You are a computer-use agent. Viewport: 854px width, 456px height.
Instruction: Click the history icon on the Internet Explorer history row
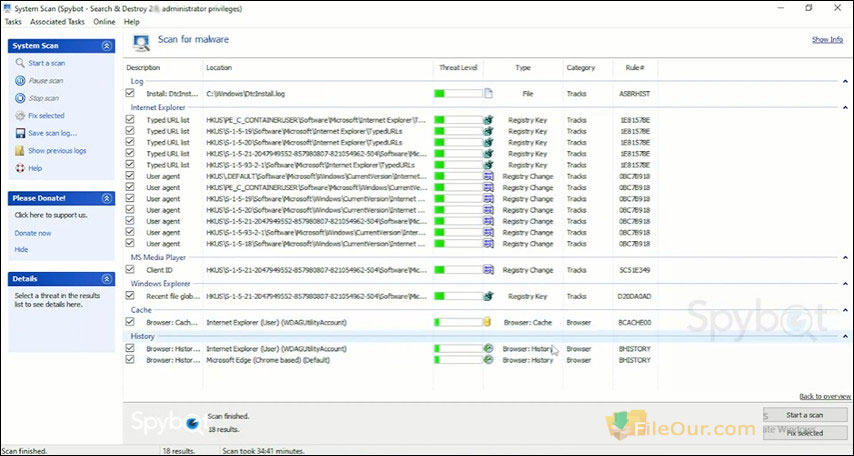tap(489, 348)
